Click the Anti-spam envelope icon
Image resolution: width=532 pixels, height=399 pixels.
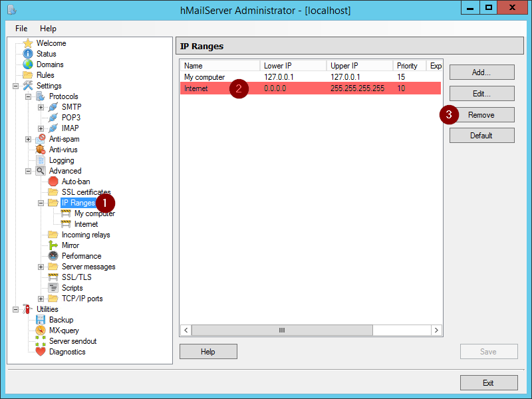[41, 139]
